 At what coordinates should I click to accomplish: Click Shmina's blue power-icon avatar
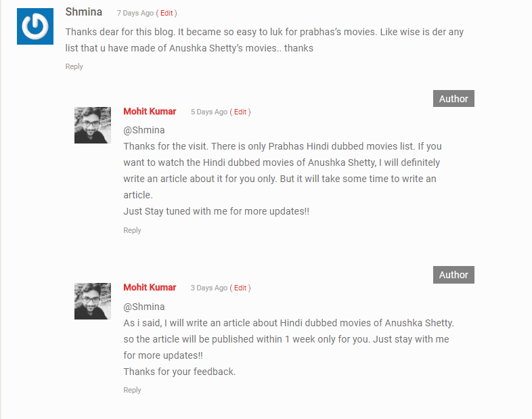click(35, 26)
